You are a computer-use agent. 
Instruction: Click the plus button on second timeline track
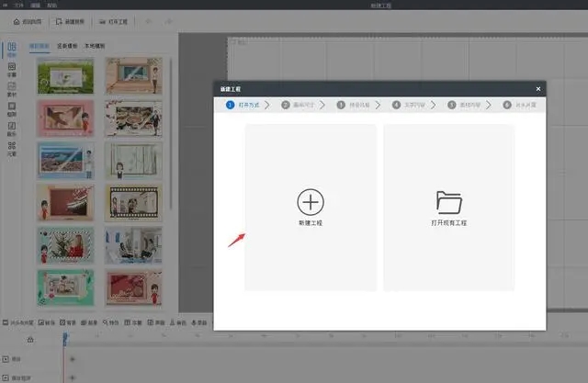coord(73,377)
